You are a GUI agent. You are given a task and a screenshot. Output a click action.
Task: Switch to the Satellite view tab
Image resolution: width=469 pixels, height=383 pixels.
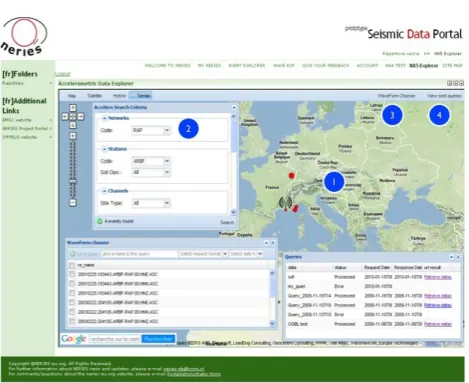94,96
